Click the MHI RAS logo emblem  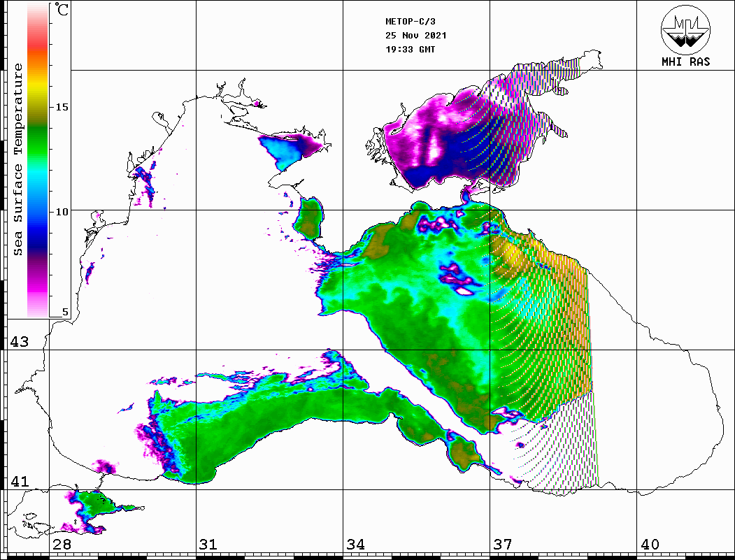(686, 30)
